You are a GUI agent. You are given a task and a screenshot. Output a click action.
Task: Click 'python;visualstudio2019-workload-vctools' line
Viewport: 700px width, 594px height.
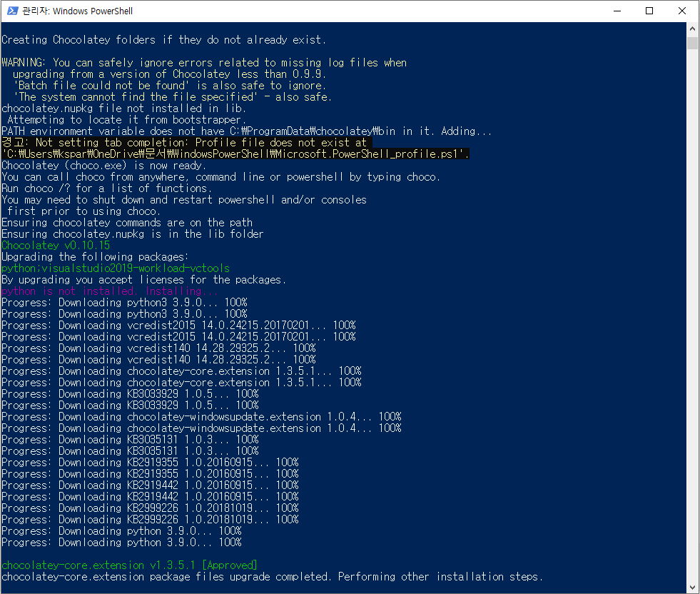[116, 268]
